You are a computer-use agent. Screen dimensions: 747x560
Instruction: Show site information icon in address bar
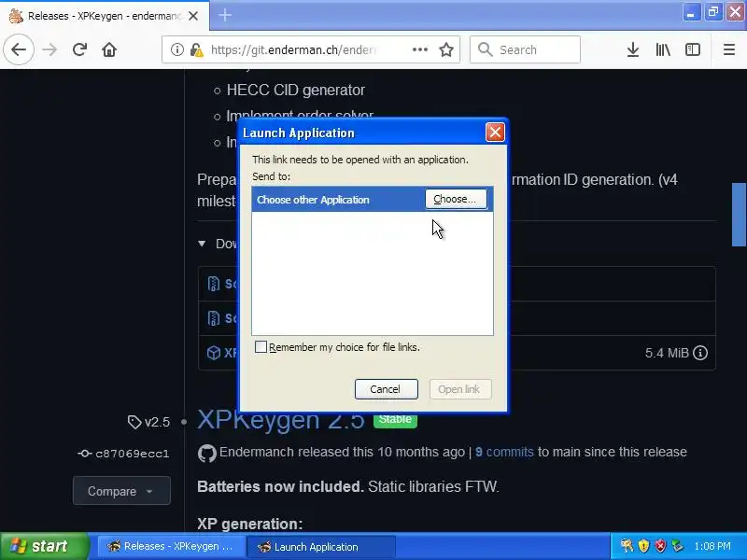pyautogui.click(x=176, y=49)
